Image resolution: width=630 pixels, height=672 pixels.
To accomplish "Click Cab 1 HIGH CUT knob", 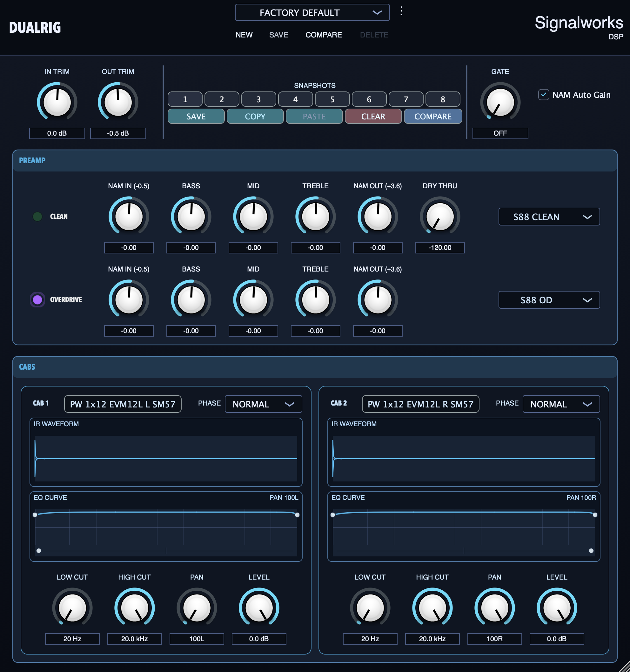I will [135, 608].
